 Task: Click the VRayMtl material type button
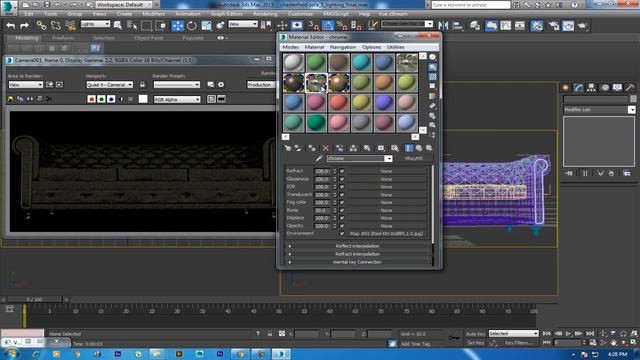414,158
